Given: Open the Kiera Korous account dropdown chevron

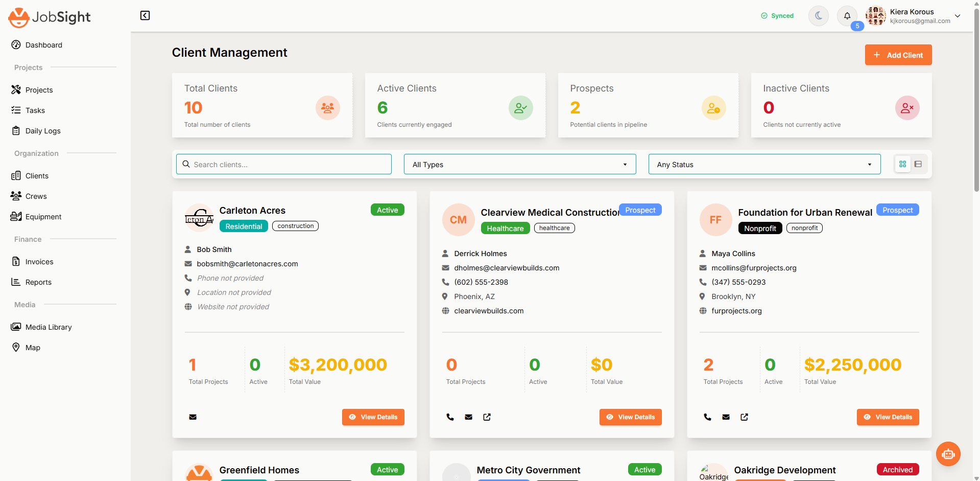Looking at the screenshot, I should coord(958,16).
